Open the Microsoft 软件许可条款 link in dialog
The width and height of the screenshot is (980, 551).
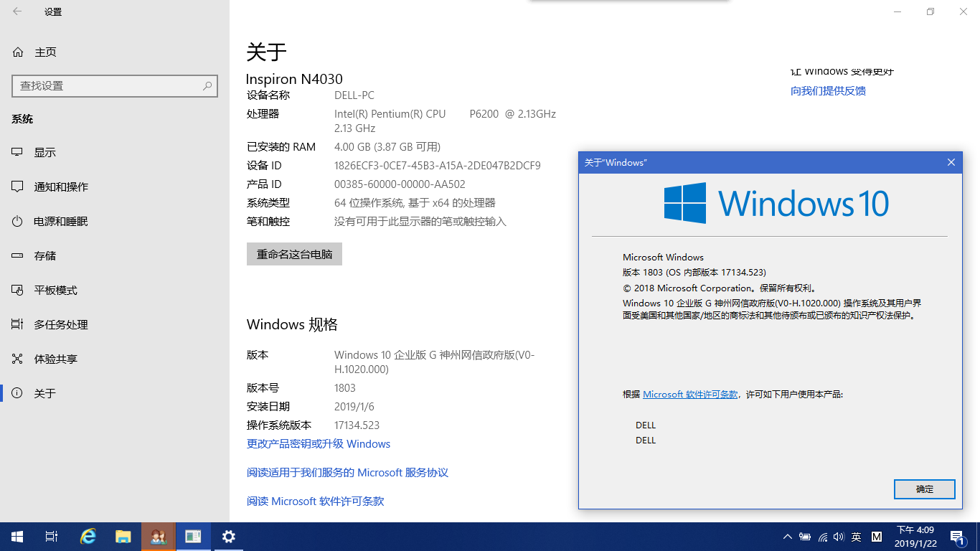coord(690,395)
